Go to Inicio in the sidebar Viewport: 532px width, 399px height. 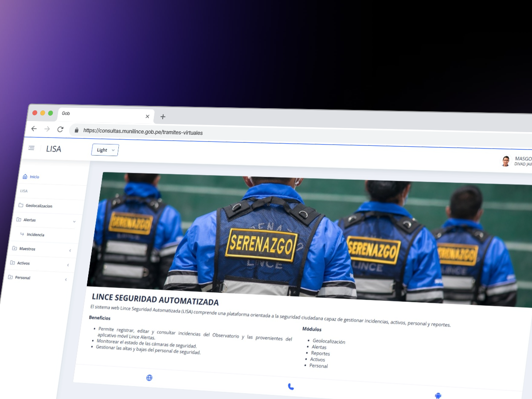click(35, 177)
